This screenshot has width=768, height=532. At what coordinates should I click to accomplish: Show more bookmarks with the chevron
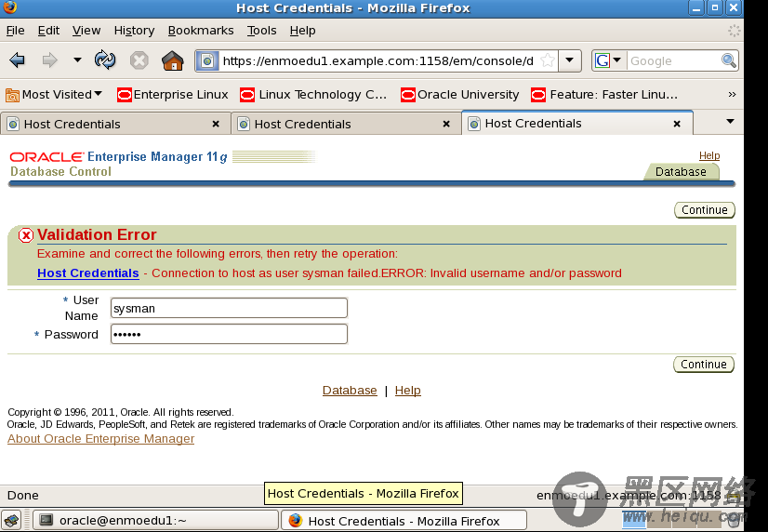point(732,94)
